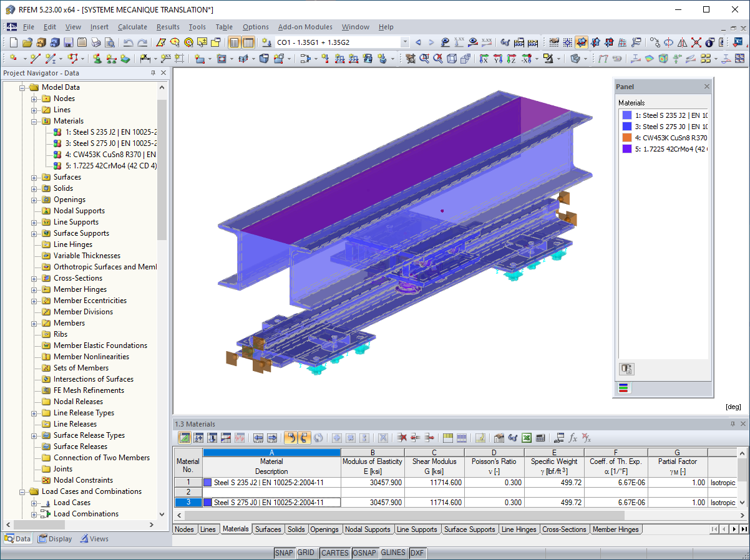Click the delete row red X icon in table toolbar
750x560 pixels.
402,438
